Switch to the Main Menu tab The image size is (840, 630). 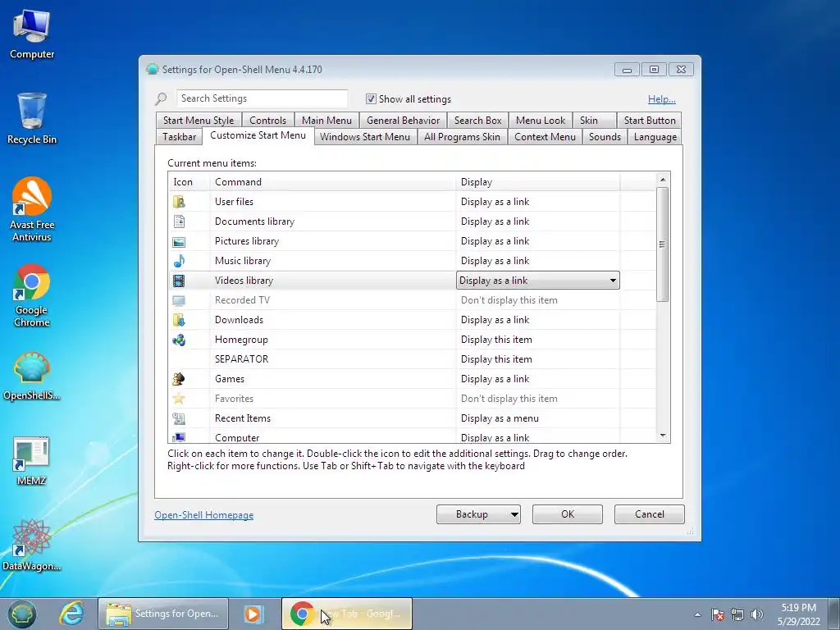326,121
